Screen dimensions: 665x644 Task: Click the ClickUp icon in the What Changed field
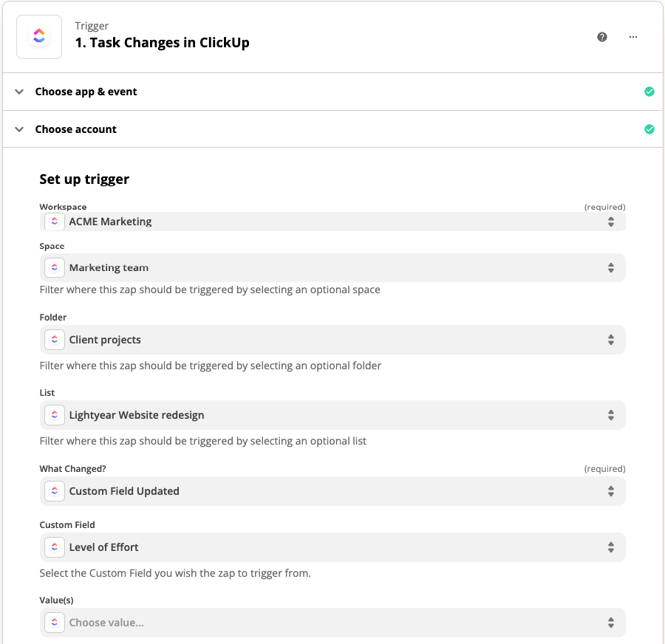(x=54, y=490)
